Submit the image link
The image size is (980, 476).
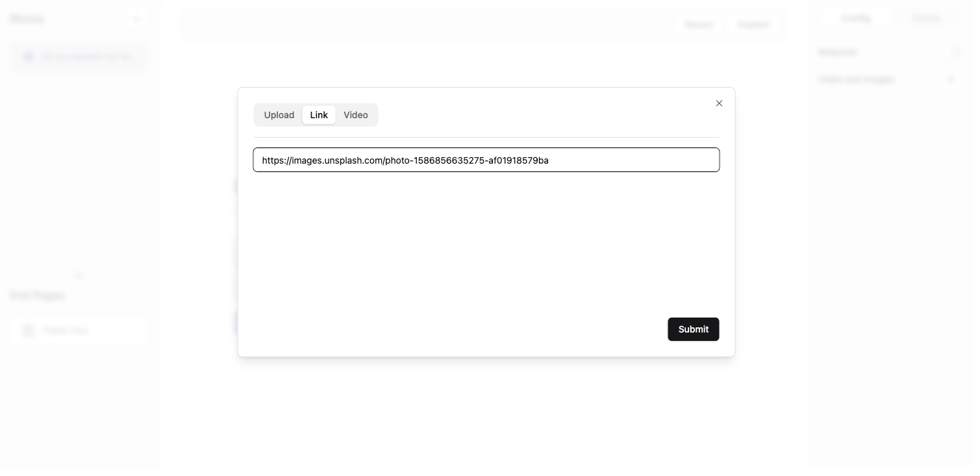[693, 329]
